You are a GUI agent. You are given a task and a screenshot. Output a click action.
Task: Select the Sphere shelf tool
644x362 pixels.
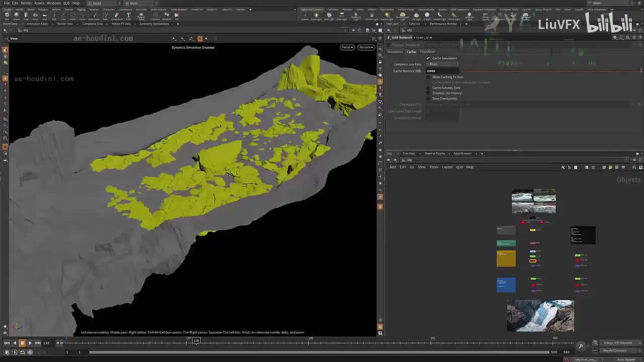tap(16, 16)
